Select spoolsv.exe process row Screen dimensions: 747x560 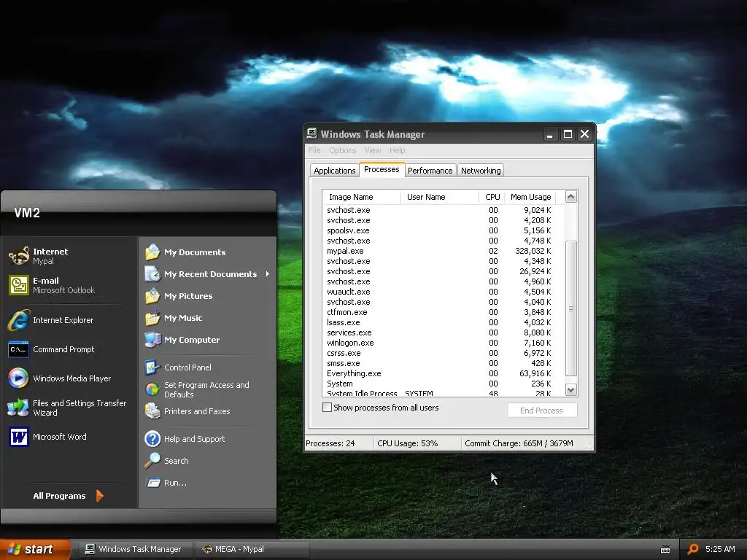(x=438, y=230)
